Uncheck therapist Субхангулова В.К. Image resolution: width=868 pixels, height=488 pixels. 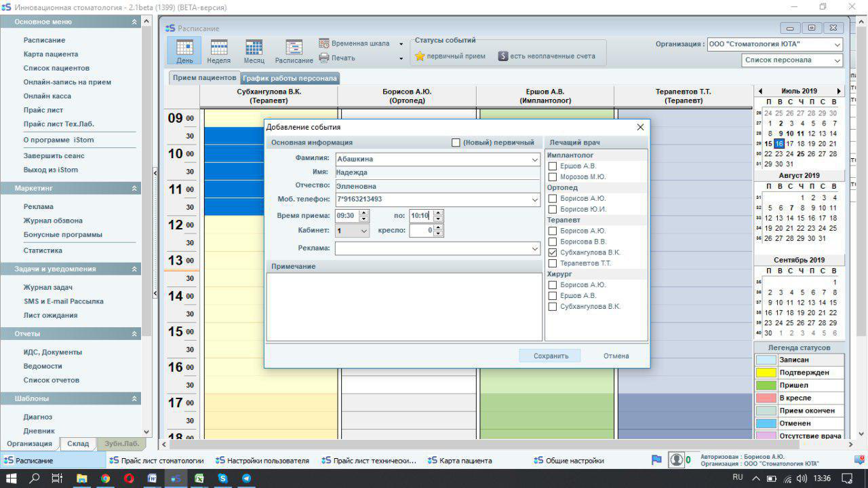[553, 252]
